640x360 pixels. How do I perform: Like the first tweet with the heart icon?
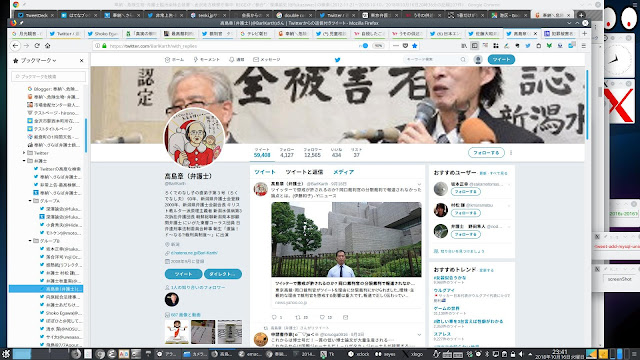click(x=322, y=317)
